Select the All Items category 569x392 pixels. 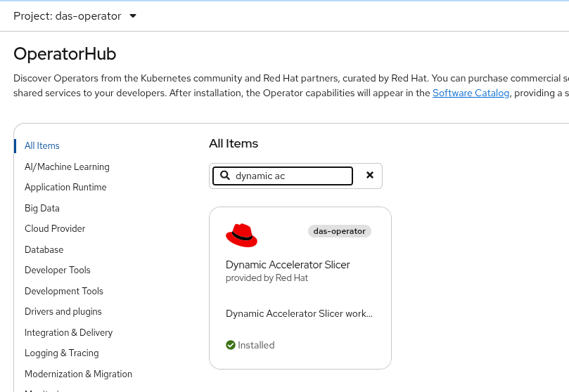pyautogui.click(x=42, y=146)
